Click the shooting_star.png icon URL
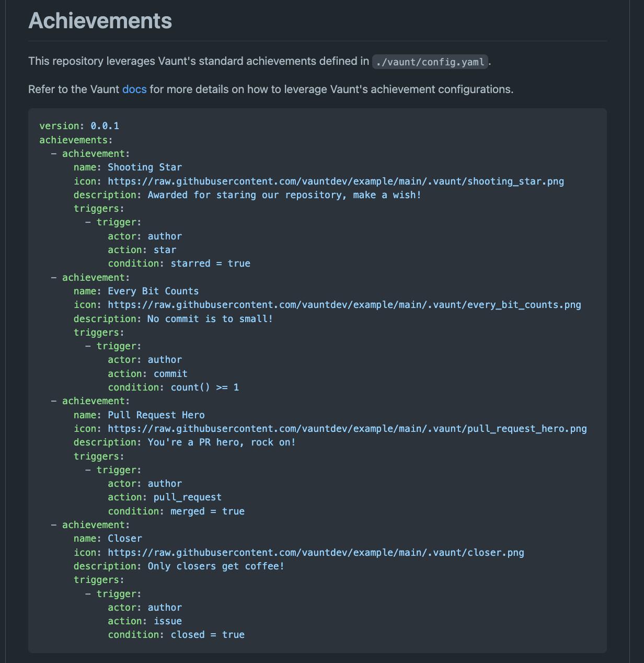This screenshot has width=644, height=663. pyautogui.click(x=336, y=181)
